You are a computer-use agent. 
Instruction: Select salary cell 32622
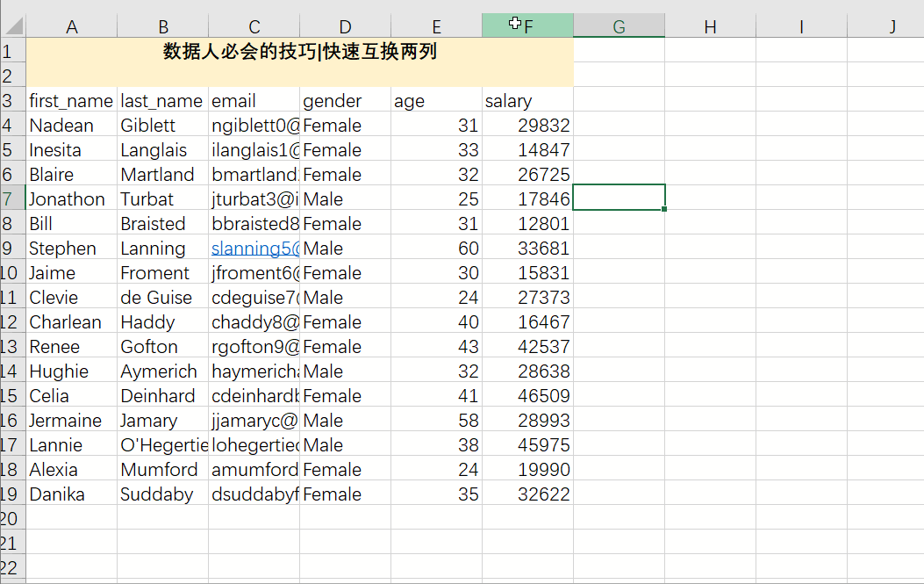(x=528, y=494)
